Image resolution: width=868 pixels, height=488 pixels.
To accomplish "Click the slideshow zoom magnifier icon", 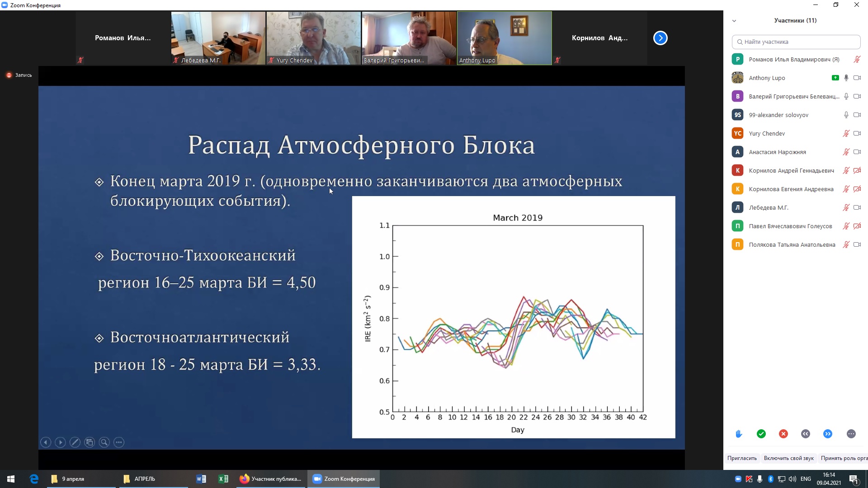I will coord(104,442).
